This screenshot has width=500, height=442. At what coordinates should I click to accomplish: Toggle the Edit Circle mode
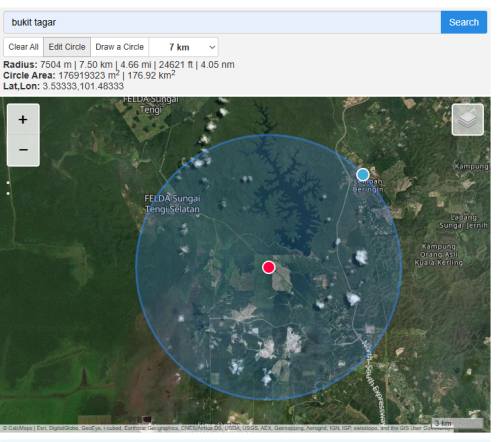[67, 47]
